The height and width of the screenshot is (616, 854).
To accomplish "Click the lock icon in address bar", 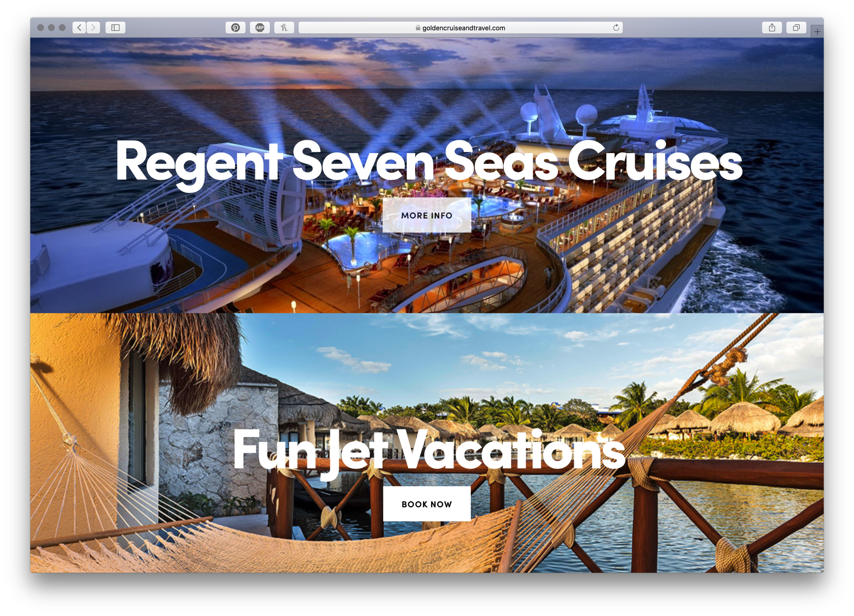I will coord(418,27).
